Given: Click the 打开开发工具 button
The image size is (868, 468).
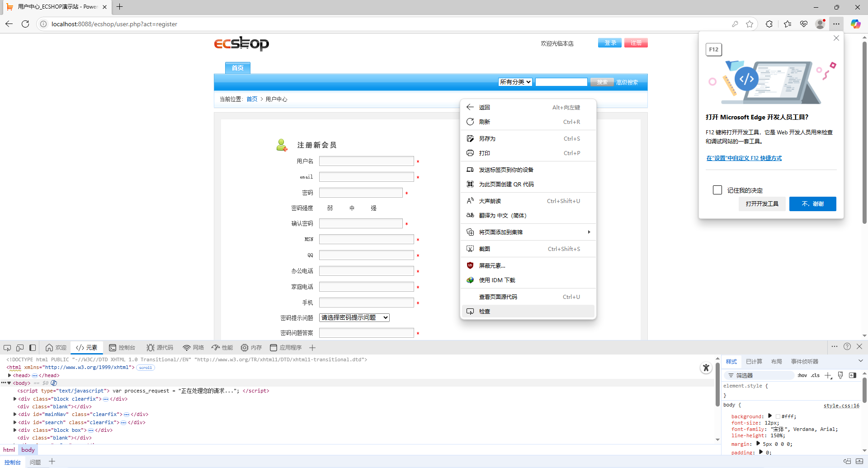Looking at the screenshot, I should tap(762, 204).
